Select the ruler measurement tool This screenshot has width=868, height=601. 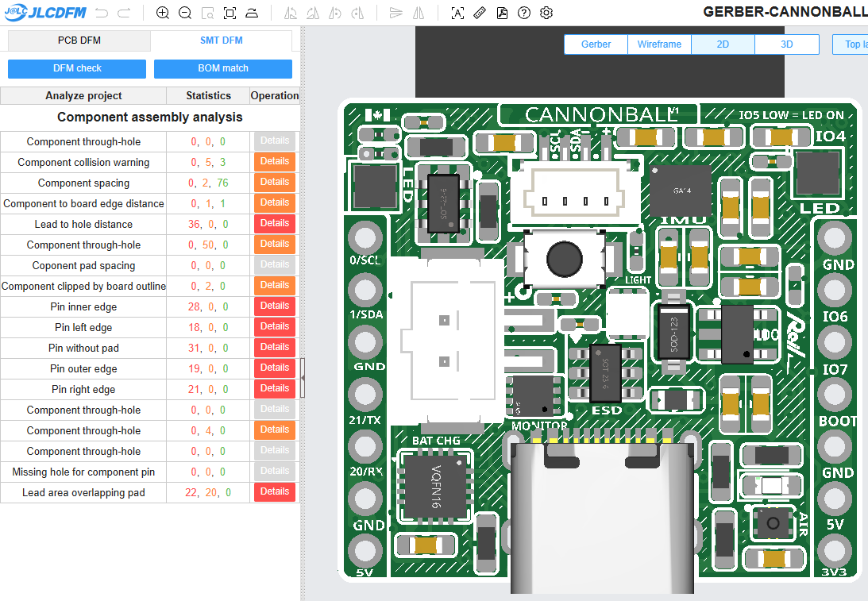(x=480, y=13)
